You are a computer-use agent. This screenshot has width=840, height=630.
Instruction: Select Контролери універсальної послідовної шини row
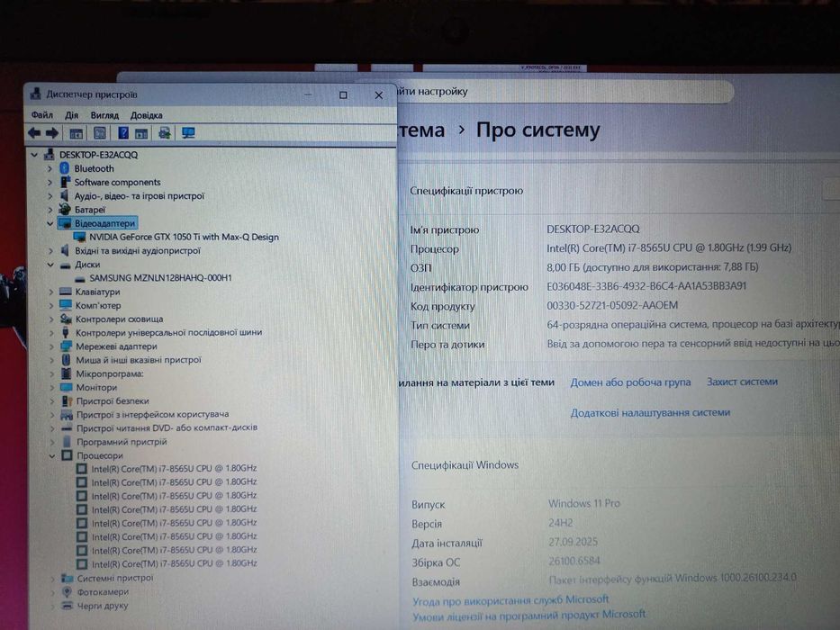pos(168,332)
